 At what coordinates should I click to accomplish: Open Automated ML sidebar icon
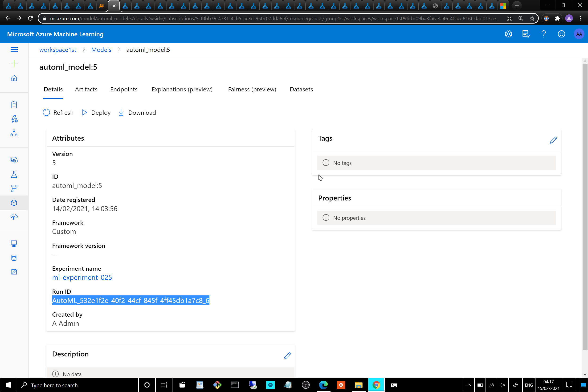coord(14,119)
